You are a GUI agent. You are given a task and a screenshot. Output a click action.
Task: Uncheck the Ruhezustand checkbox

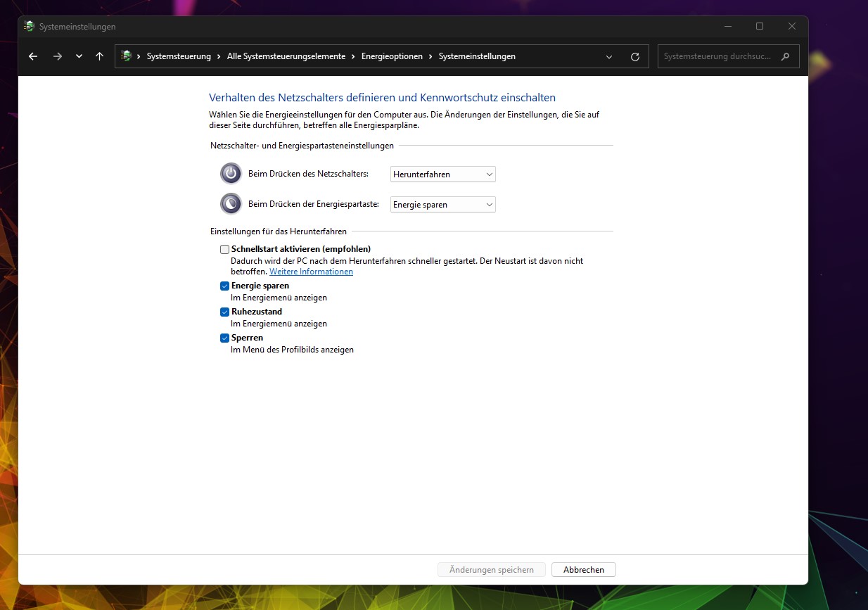coord(225,312)
